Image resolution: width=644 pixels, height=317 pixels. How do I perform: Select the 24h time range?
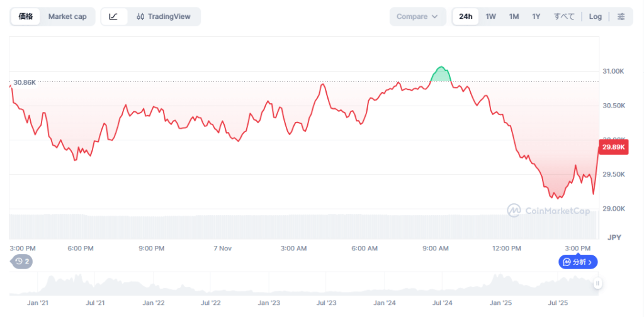466,16
